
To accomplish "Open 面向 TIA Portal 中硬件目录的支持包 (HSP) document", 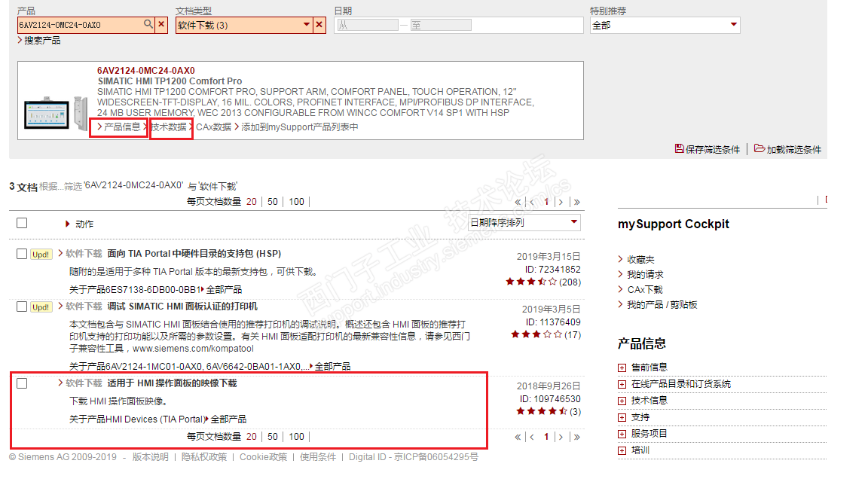I will click(194, 253).
